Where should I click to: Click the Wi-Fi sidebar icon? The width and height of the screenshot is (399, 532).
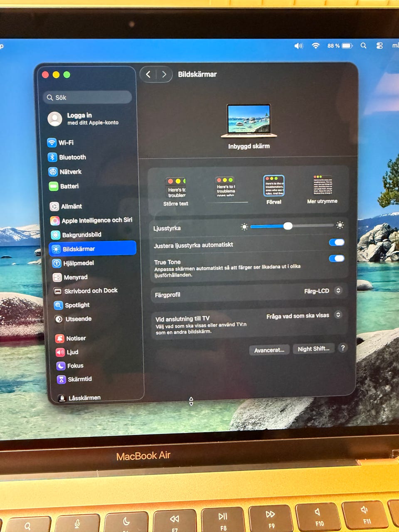52,143
